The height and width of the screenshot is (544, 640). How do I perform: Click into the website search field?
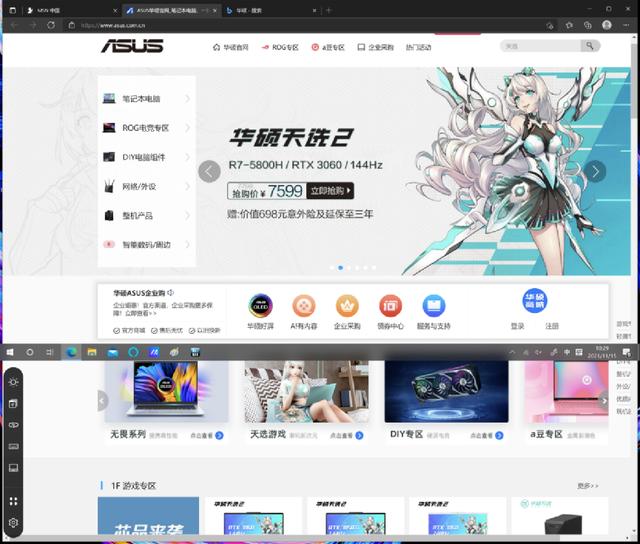[540, 46]
